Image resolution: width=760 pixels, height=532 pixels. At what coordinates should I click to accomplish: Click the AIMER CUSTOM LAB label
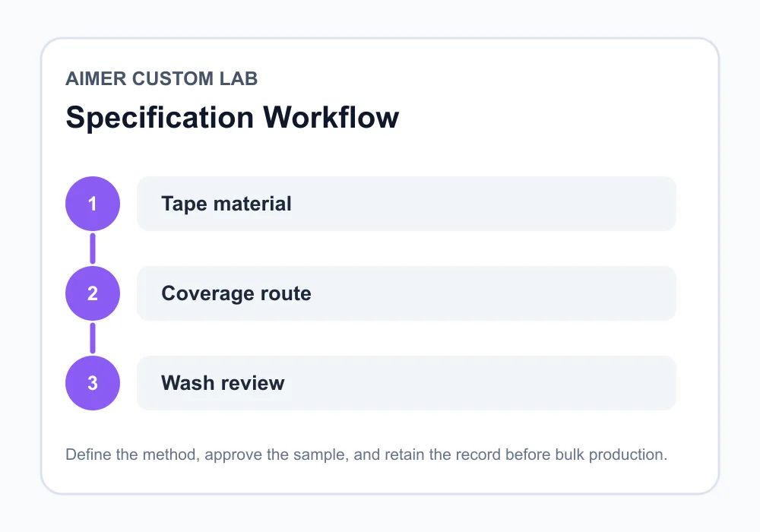[161, 78]
